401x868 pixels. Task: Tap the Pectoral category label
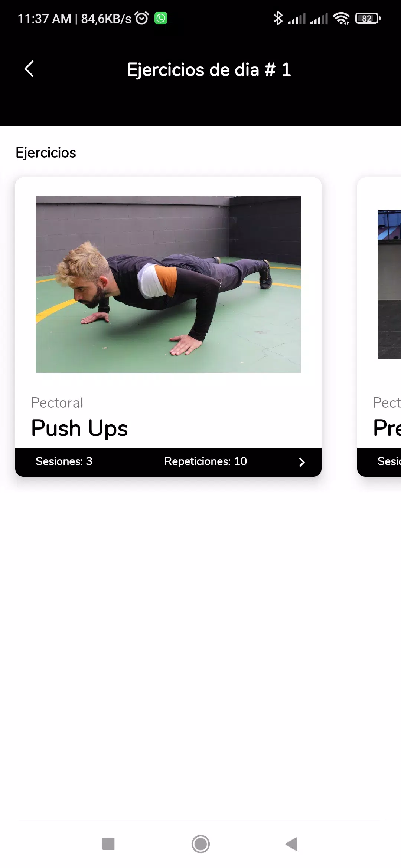[57, 403]
